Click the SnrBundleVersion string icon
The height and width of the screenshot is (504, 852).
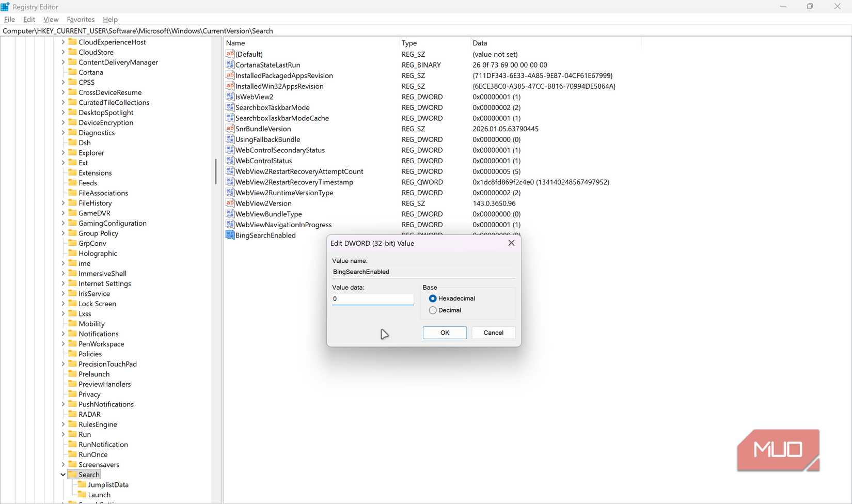coord(230,129)
